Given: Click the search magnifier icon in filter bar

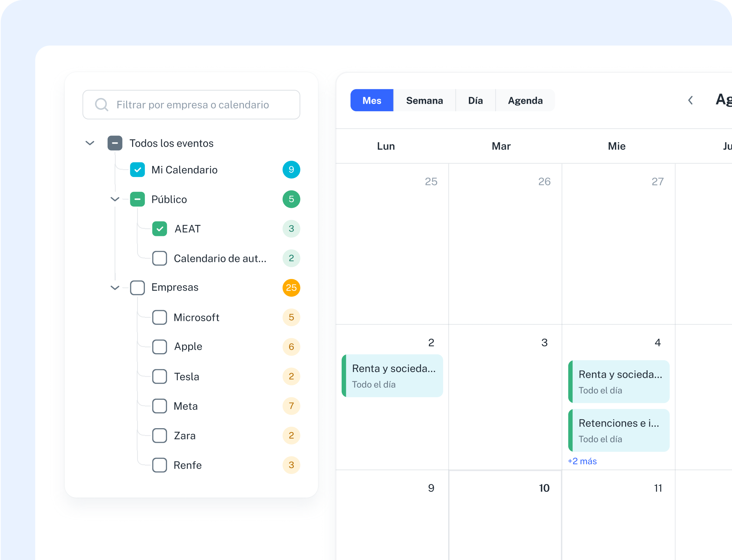Looking at the screenshot, I should click(x=102, y=104).
